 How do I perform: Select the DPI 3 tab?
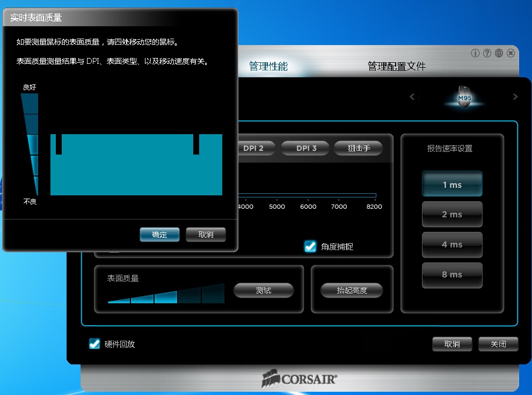coord(305,148)
